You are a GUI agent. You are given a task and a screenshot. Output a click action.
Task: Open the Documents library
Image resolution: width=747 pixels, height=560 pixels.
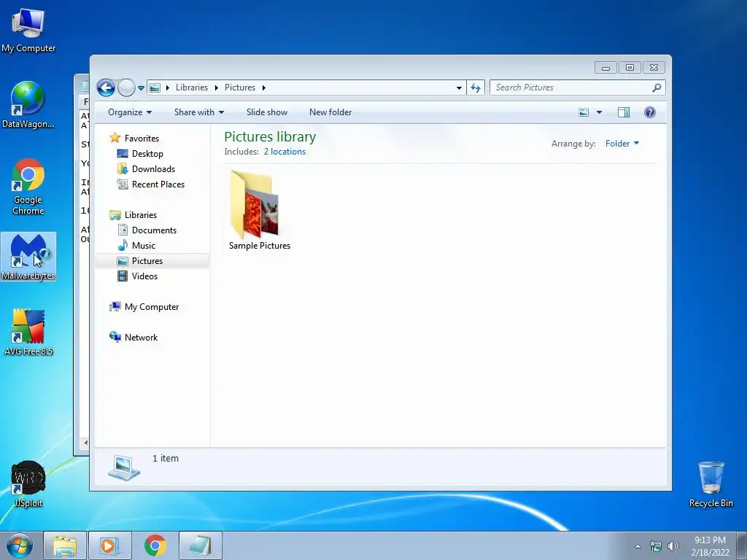click(154, 230)
